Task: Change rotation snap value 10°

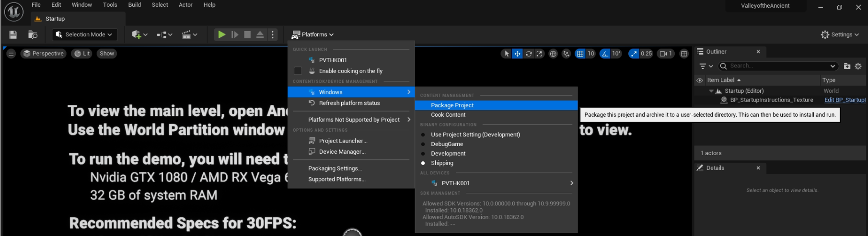Action: [616, 54]
